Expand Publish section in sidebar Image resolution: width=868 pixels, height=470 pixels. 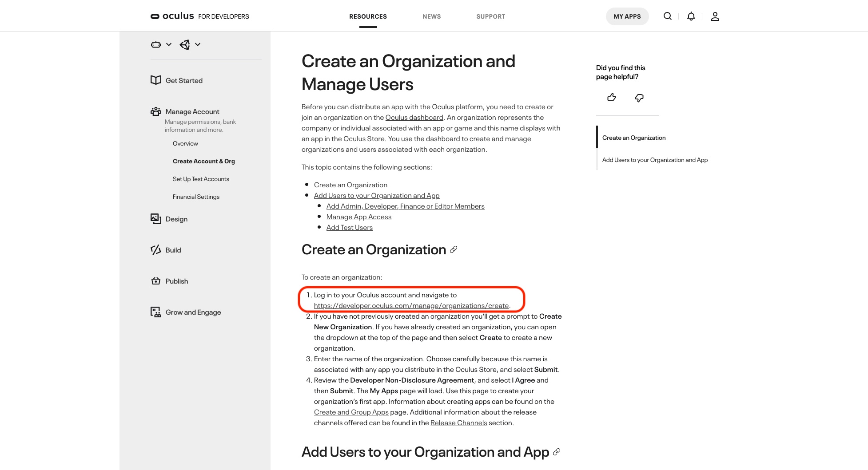click(177, 281)
